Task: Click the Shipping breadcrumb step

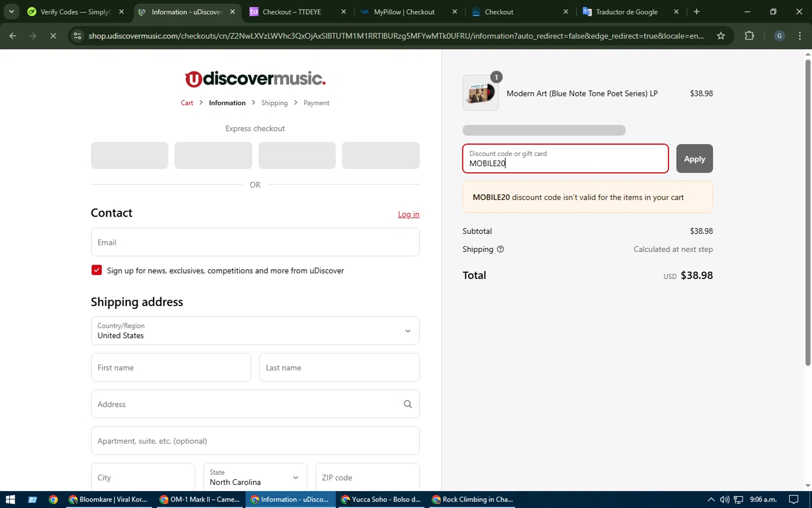Action: pos(274,103)
